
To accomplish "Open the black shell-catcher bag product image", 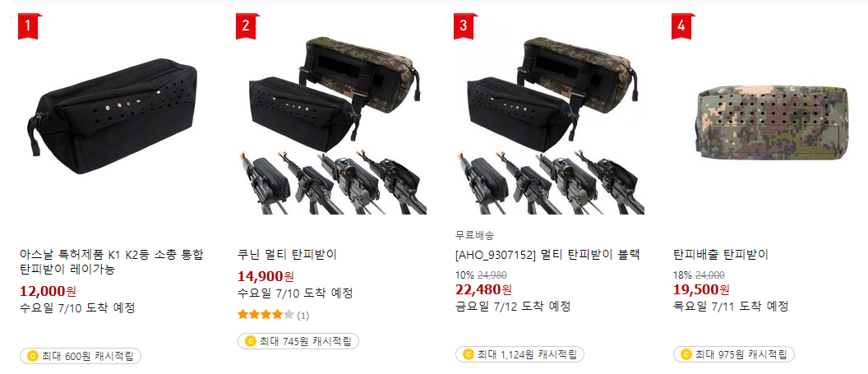I will click(113, 116).
